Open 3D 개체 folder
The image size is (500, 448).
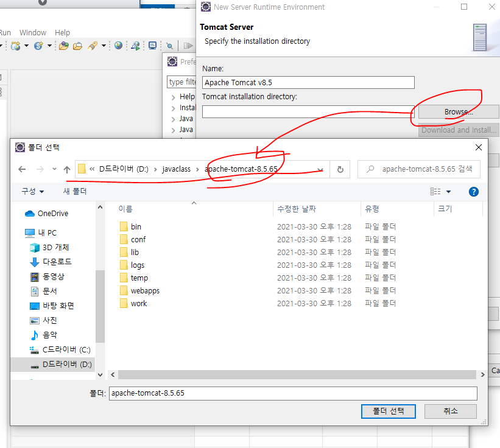[x=49, y=248]
